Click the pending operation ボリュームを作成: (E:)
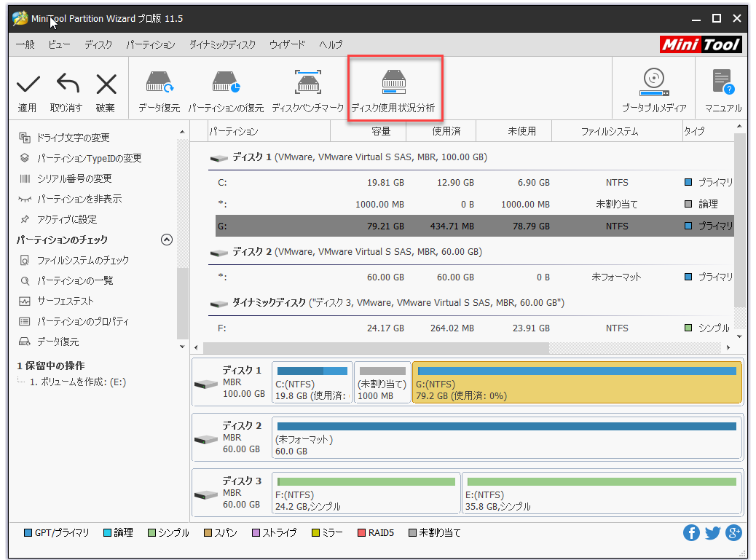756x560 pixels. [x=78, y=382]
